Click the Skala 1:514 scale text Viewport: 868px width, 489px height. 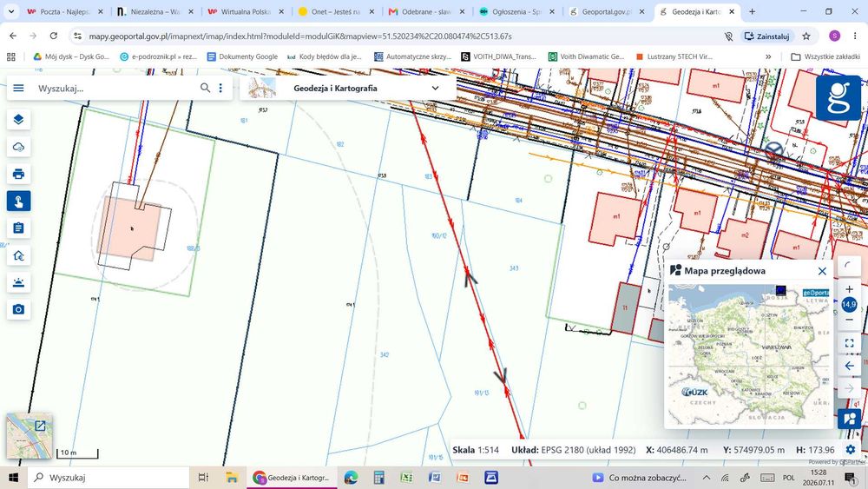[x=476, y=450]
